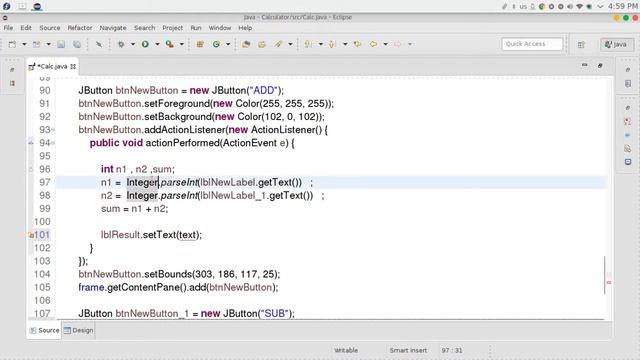Click into the Quick Access field
640x360 pixels.
click(x=532, y=44)
